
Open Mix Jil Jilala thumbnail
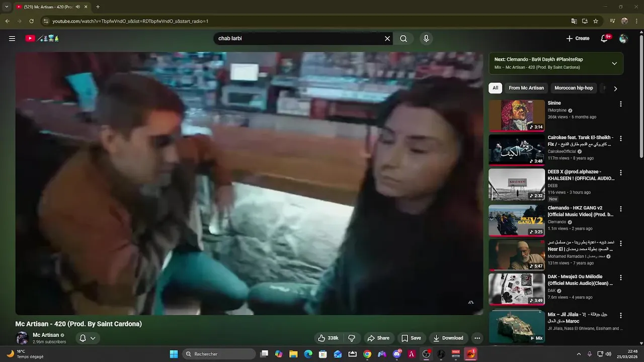click(517, 327)
